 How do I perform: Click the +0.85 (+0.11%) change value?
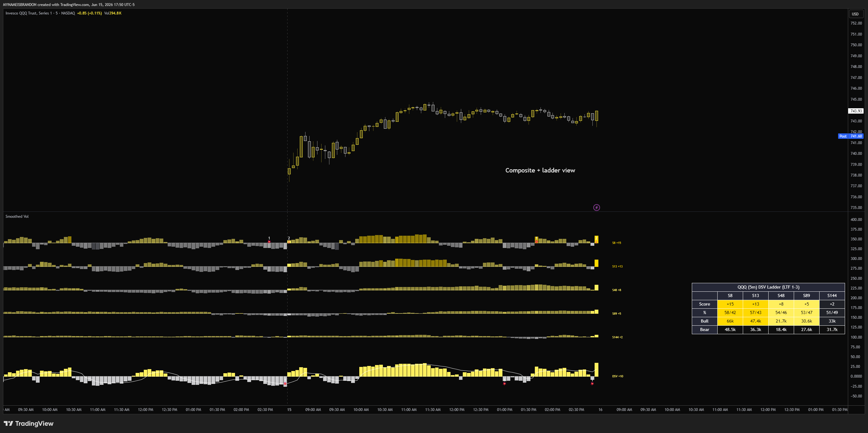point(89,13)
